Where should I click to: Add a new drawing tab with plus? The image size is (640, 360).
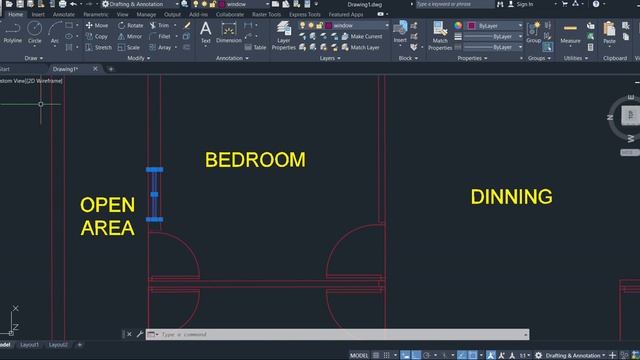click(111, 69)
